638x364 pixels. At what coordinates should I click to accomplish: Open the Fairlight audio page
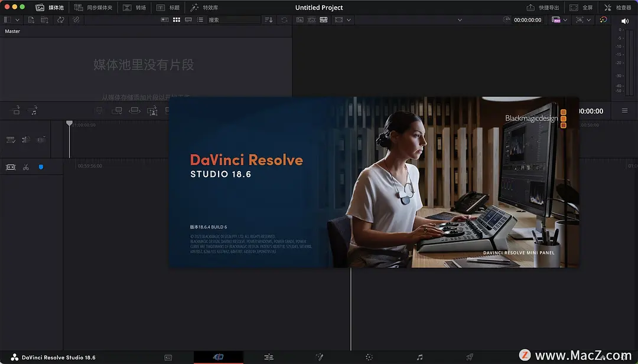(x=419, y=357)
